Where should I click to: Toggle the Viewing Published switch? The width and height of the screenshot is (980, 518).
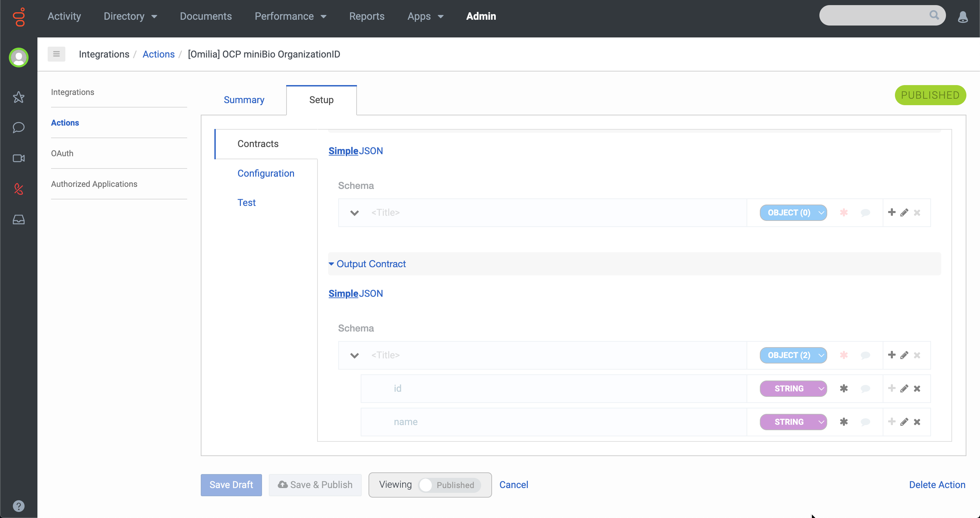(449, 485)
